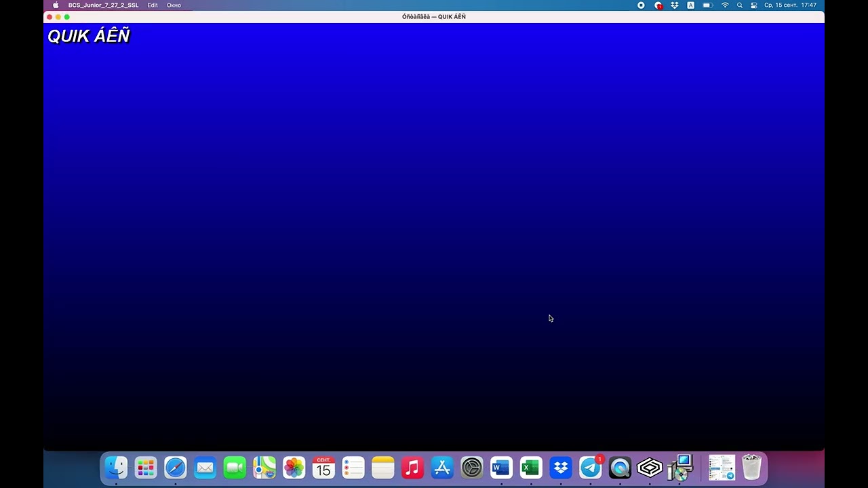
Task: Open the Edit menu
Action: coord(153,5)
